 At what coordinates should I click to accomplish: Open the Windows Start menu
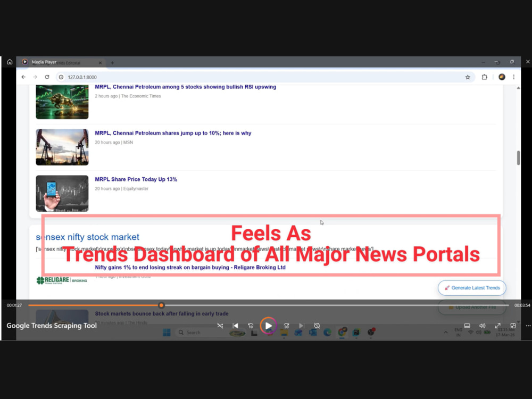[167, 332]
